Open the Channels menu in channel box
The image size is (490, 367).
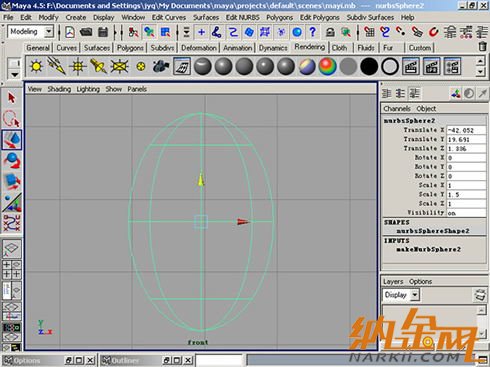[397, 108]
